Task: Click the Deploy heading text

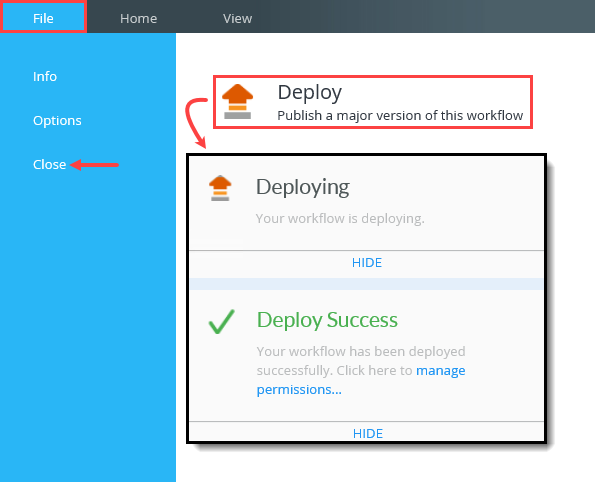Action: [x=310, y=93]
